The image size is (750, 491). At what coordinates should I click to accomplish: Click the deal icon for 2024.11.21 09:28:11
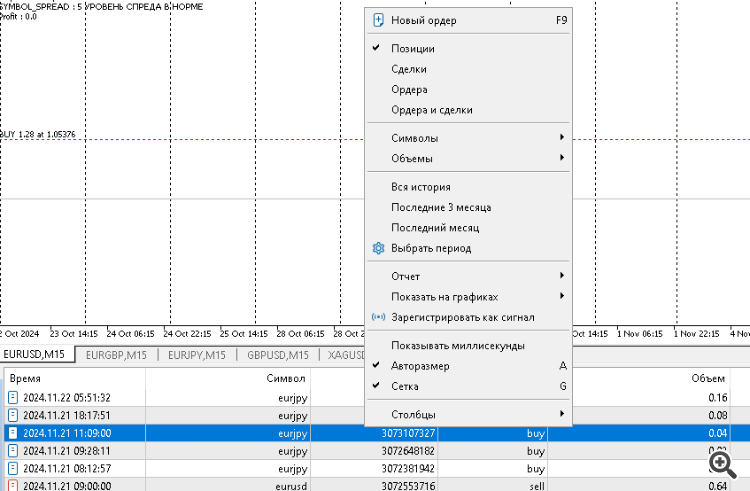click(x=13, y=450)
